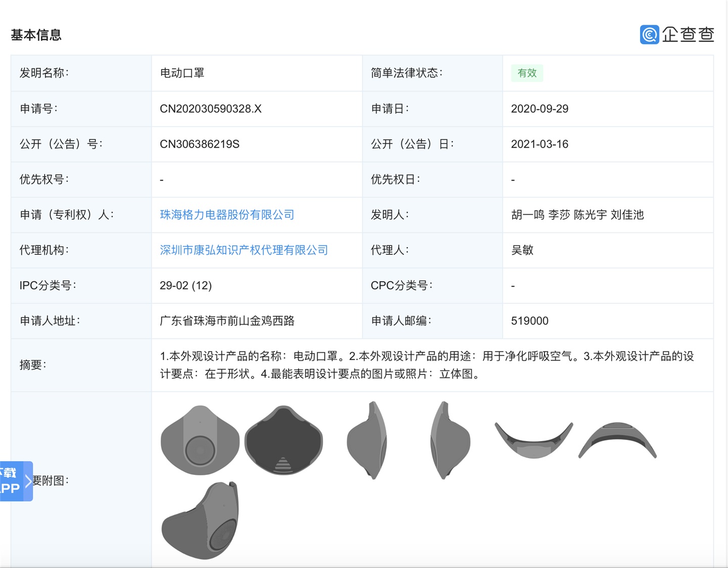728x568 pixels.
Task: Expand the floating APP panel chevron arrow
Action: [x=28, y=481]
